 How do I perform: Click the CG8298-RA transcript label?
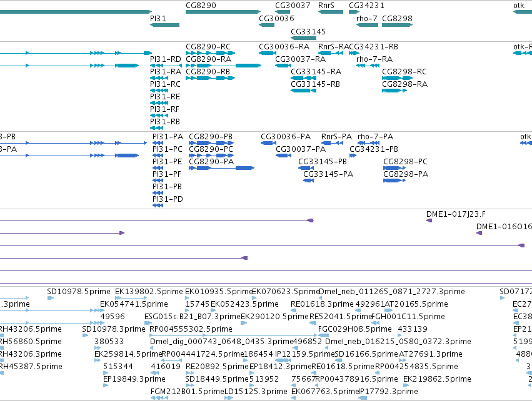(x=404, y=84)
